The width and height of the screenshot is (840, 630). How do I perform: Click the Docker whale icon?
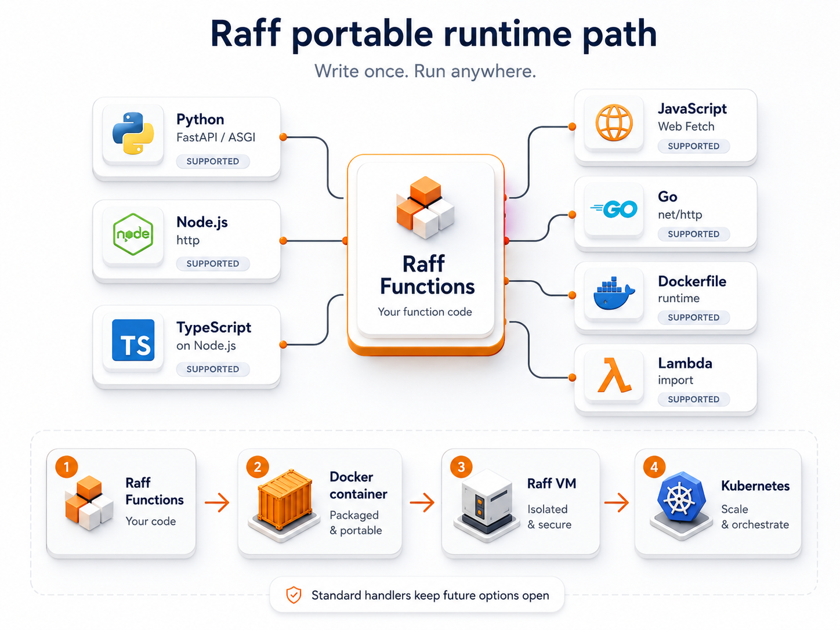614,294
